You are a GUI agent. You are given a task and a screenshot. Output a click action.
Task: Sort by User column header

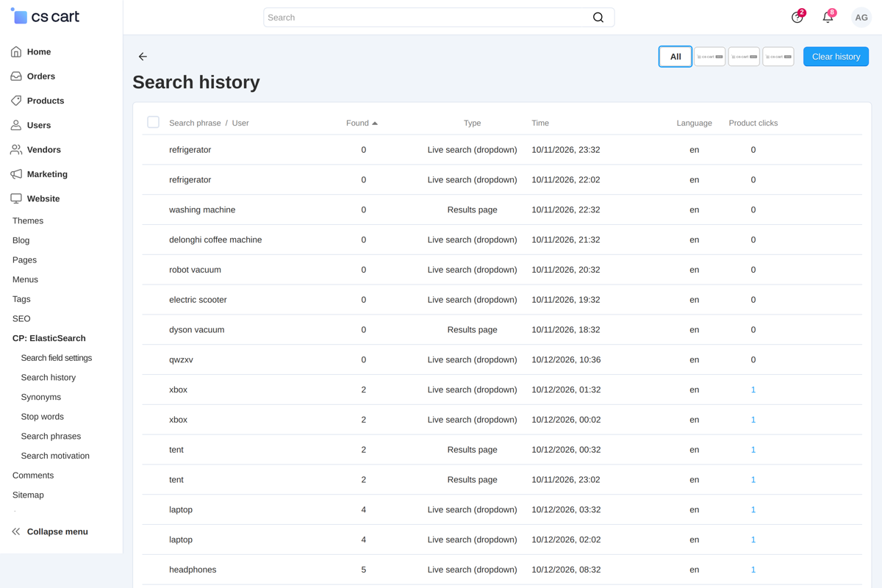click(240, 123)
